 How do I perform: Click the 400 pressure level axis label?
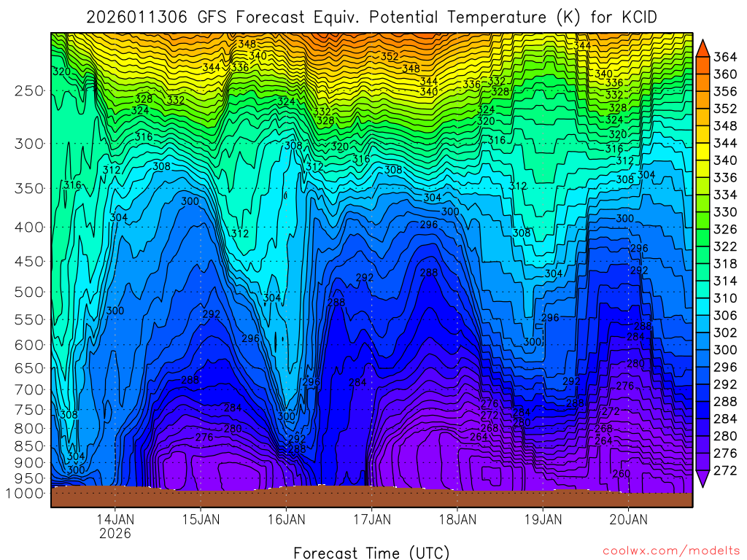[x=29, y=227]
